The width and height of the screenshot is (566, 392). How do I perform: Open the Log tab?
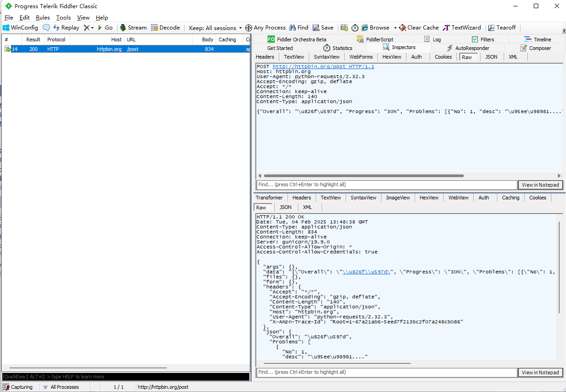pos(432,40)
